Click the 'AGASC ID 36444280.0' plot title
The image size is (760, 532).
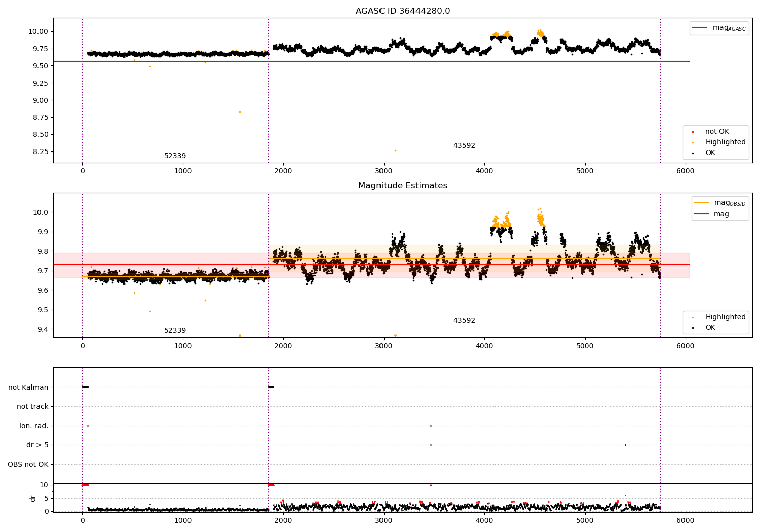tap(403, 11)
